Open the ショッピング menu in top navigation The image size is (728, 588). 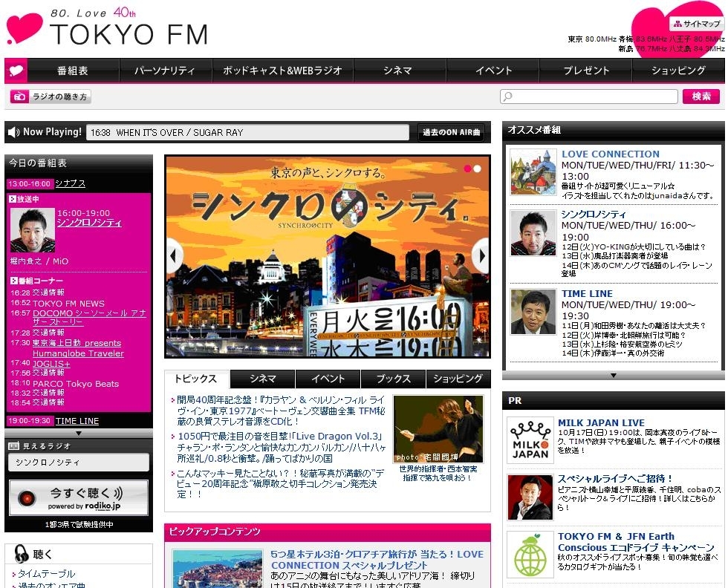click(x=678, y=71)
